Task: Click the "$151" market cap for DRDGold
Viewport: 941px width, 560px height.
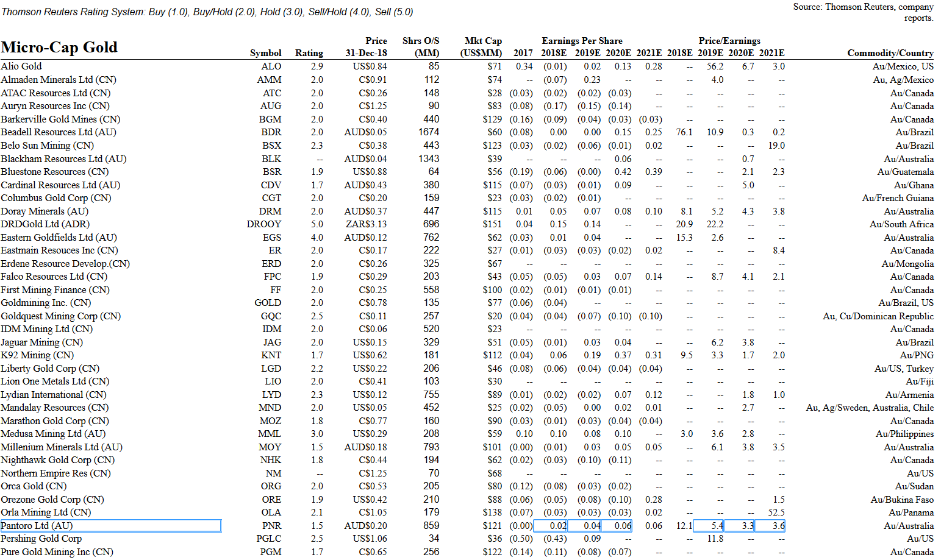Action: pyautogui.click(x=492, y=224)
